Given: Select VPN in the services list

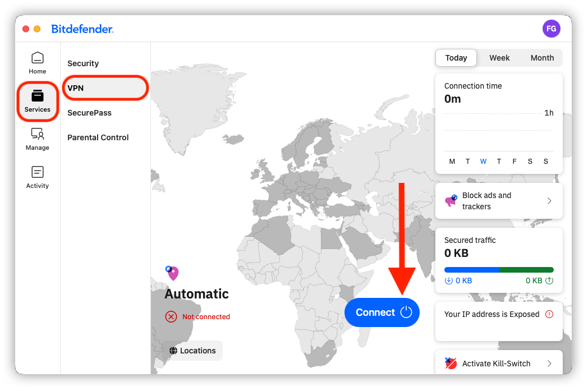Looking at the screenshot, I should tap(105, 88).
